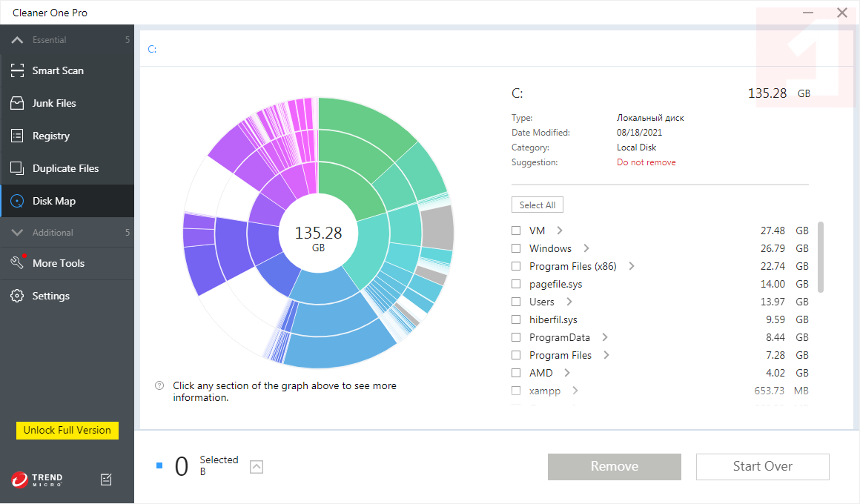860x504 pixels.
Task: Check the pagefile.sys checkbox
Action: pyautogui.click(x=516, y=284)
